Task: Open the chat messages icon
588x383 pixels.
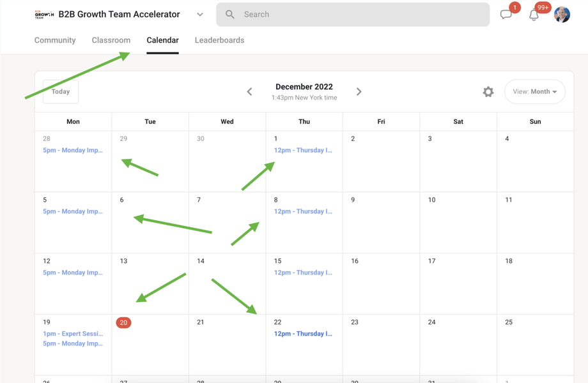Action: click(506, 15)
